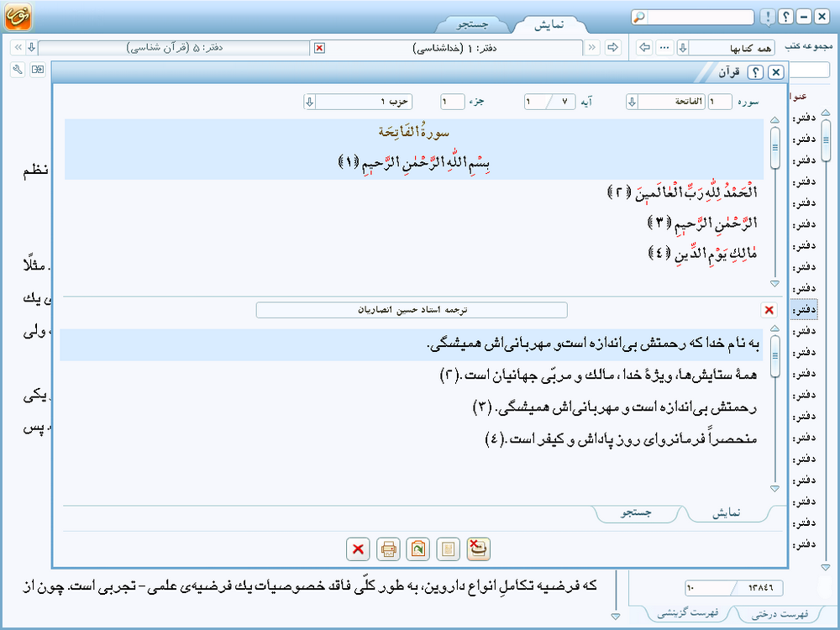Click the split view icon beside the wrench
The width and height of the screenshot is (840, 630).
(38, 69)
